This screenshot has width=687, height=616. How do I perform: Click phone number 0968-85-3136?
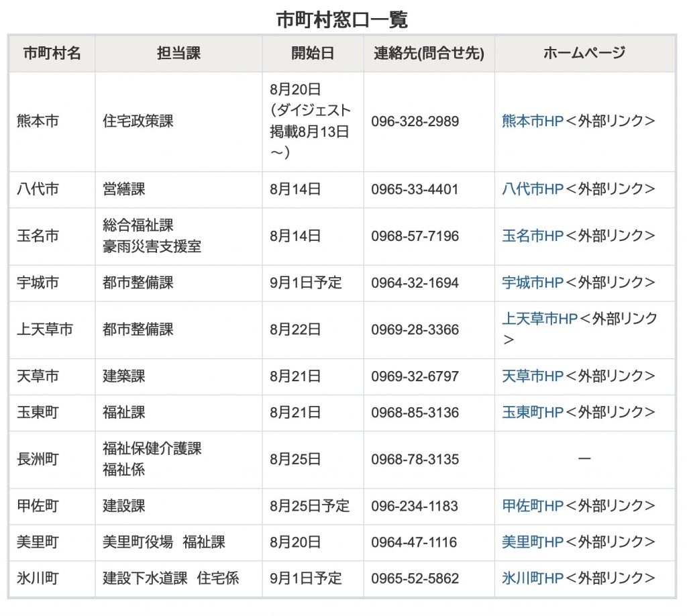(415, 413)
